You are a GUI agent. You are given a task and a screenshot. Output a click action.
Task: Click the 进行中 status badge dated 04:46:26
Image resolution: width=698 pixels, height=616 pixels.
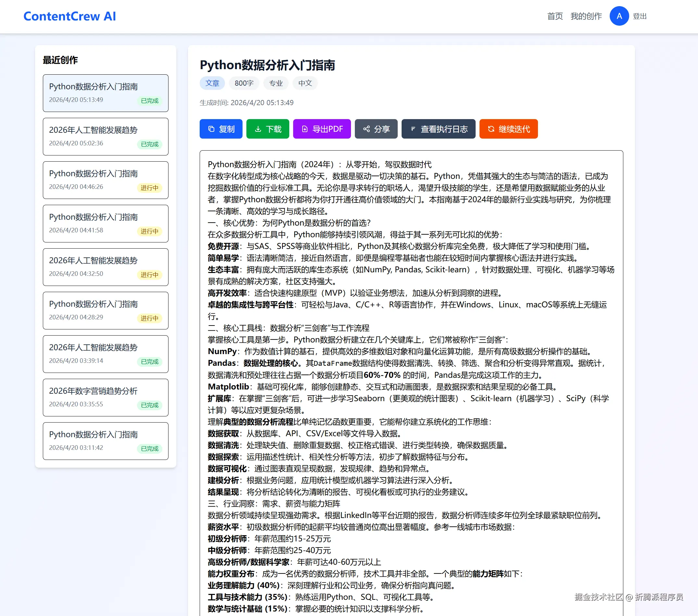(150, 188)
